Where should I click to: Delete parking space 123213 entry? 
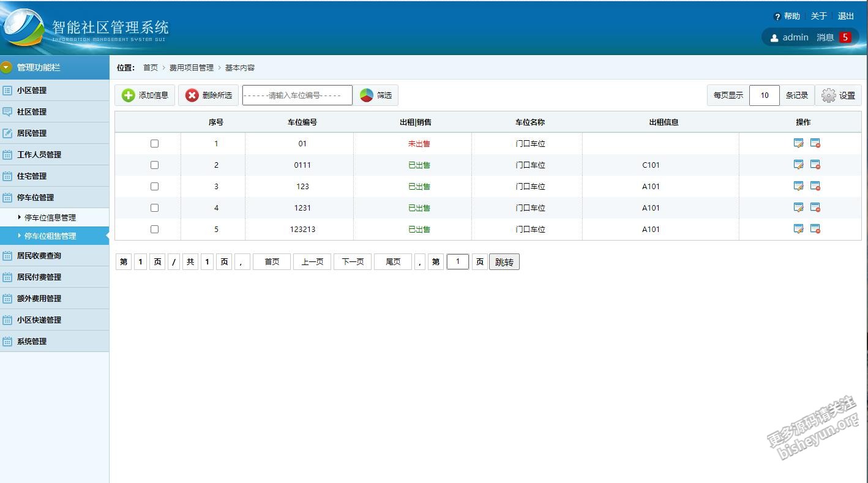click(815, 229)
